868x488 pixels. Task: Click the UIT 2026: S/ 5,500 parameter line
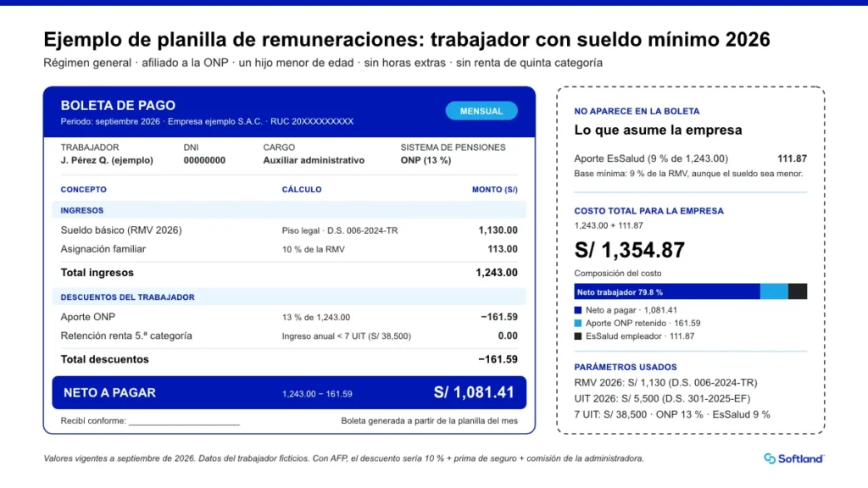click(x=662, y=398)
